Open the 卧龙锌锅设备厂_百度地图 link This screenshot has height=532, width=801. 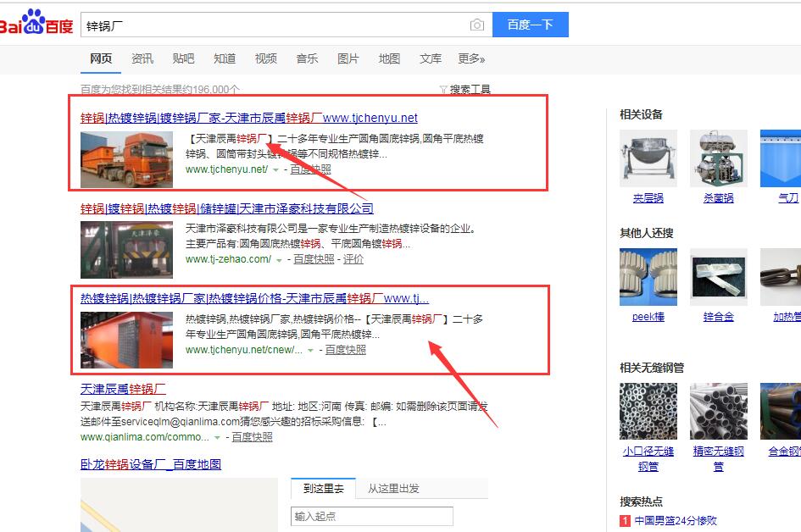[151, 464]
